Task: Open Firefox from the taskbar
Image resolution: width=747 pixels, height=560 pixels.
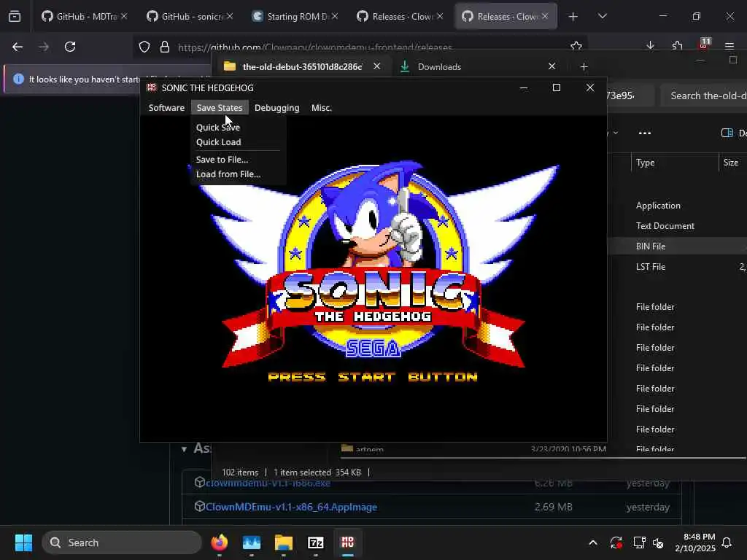Action: (220, 542)
